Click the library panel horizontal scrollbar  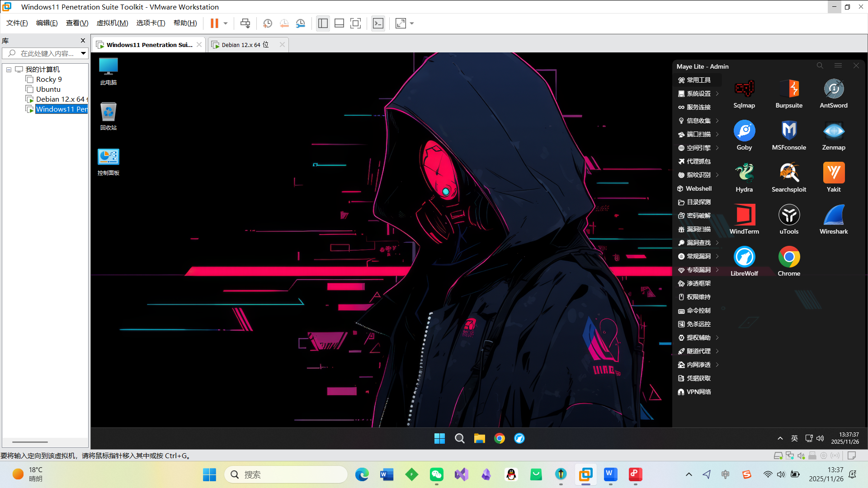pos(30,442)
